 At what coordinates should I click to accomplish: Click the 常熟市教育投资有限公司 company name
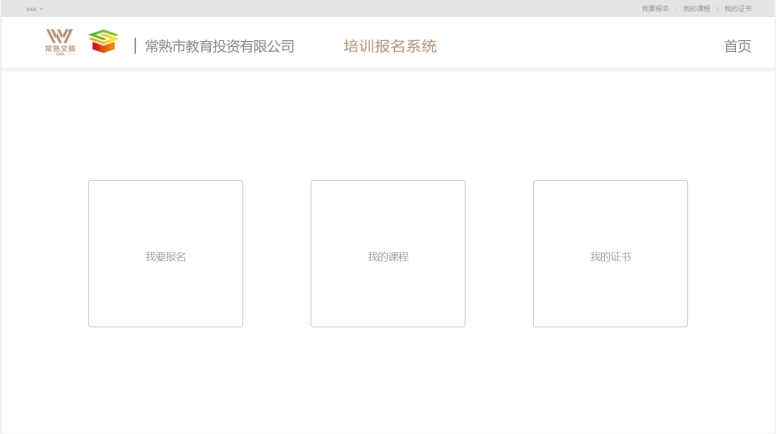[x=219, y=46]
